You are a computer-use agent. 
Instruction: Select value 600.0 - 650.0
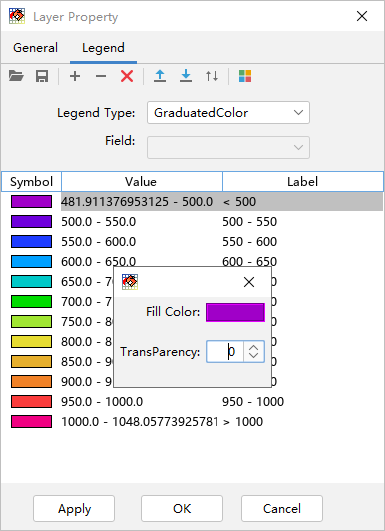coord(99,261)
